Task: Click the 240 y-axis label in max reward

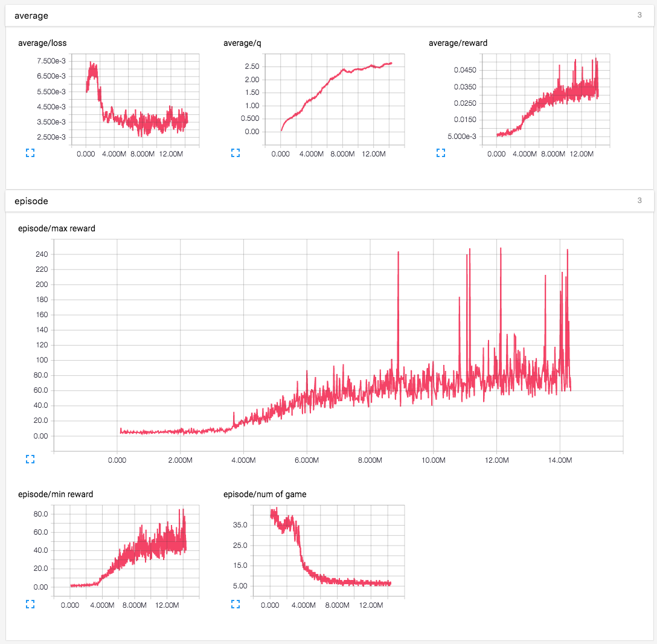Action: tap(42, 254)
